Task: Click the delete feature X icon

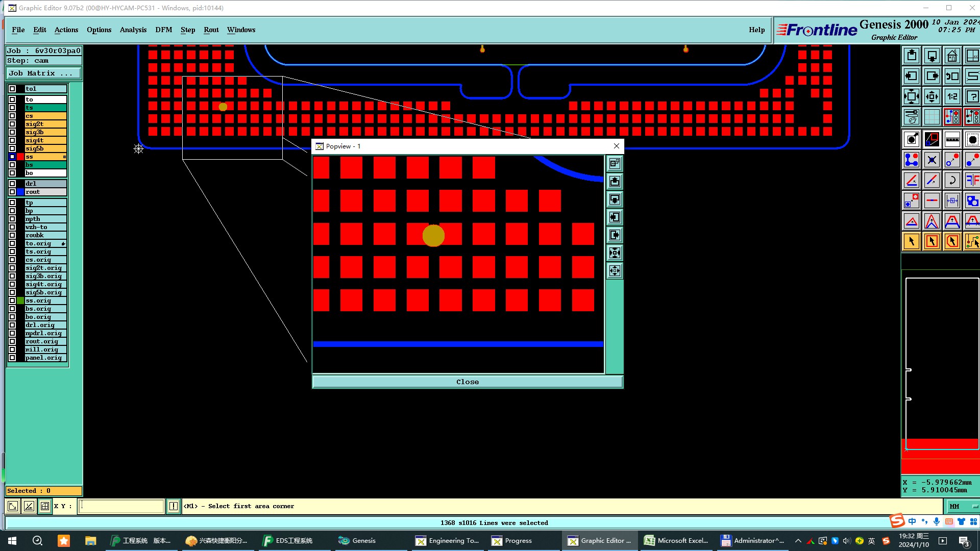Action: click(932, 160)
